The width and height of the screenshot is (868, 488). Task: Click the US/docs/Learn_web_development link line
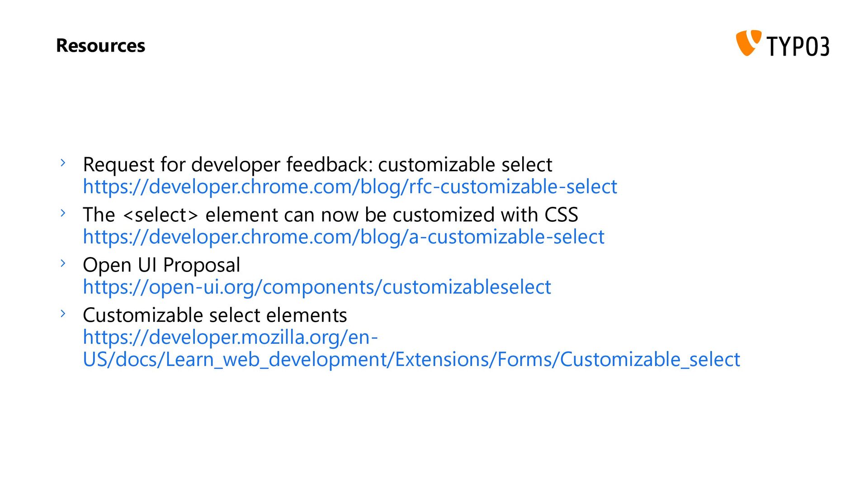411,360
